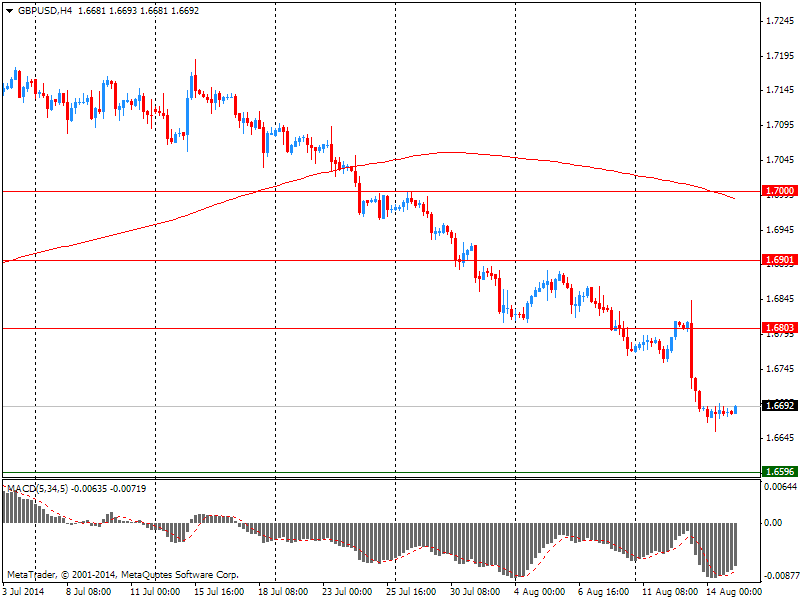Click the 1.6845 price scale value
The image size is (800, 600).
(781, 299)
